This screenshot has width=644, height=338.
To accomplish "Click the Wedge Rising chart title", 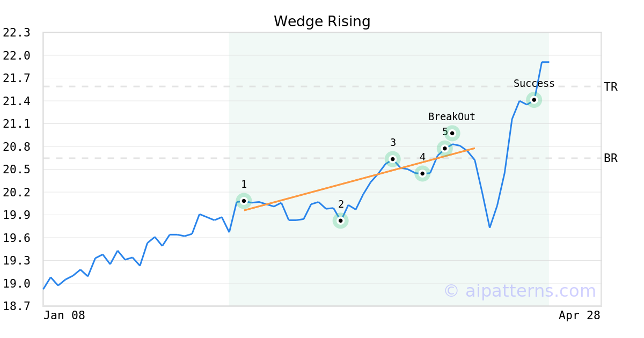I will pos(322,21).
